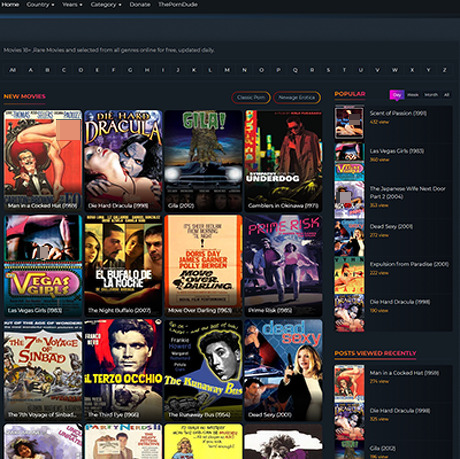Open Gamblers in Okinawa (1971) poster
The height and width of the screenshot is (459, 460).
(x=283, y=161)
